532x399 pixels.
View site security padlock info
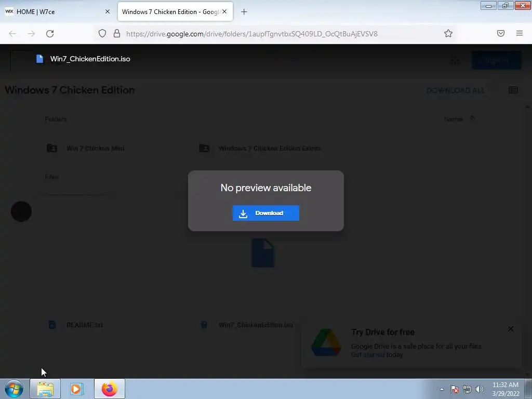coord(117,33)
